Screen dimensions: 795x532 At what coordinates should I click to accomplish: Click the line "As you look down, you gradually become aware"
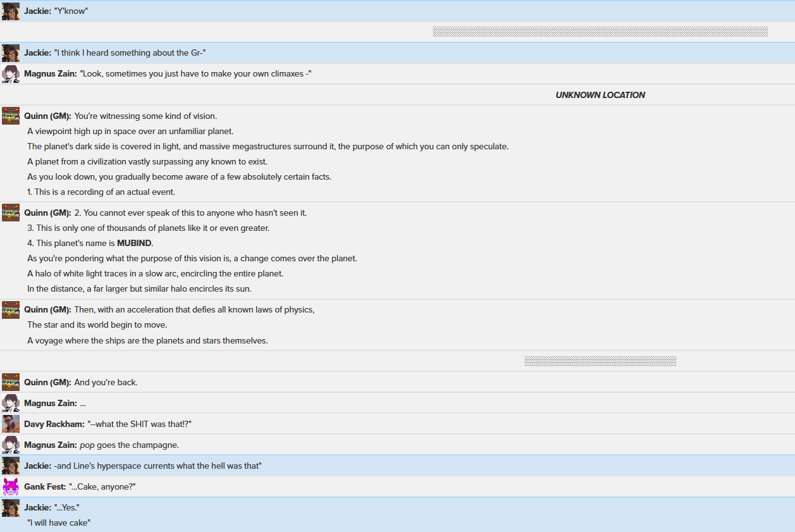tap(179, 176)
